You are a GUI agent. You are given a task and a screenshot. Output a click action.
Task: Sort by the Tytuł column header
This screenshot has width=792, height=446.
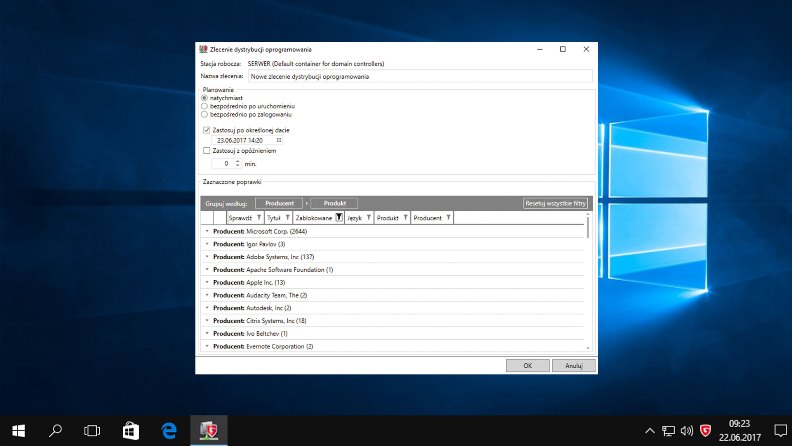click(274, 218)
